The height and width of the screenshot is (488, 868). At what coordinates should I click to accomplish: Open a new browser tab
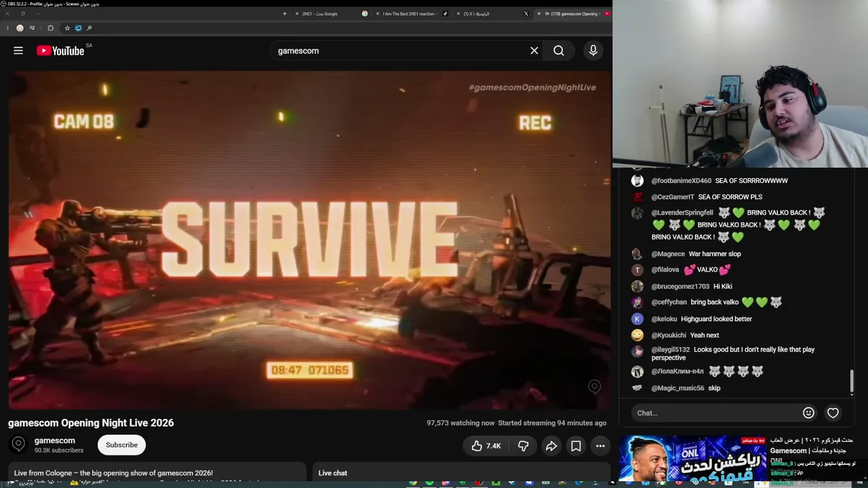(285, 14)
